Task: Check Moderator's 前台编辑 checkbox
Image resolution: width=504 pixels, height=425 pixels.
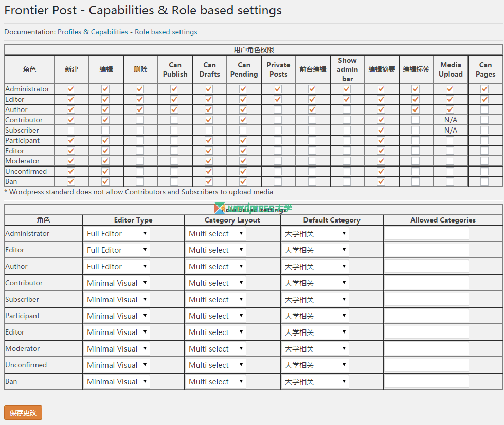Action: pos(312,161)
